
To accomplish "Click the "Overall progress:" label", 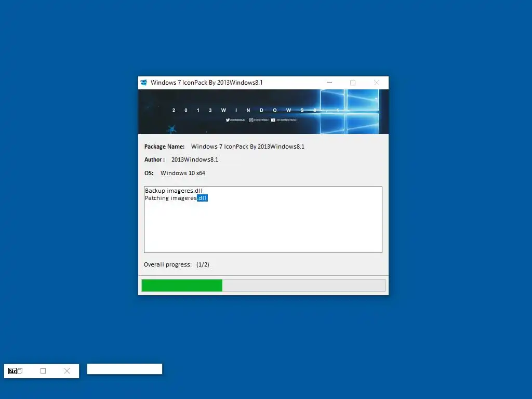I will (x=168, y=264).
